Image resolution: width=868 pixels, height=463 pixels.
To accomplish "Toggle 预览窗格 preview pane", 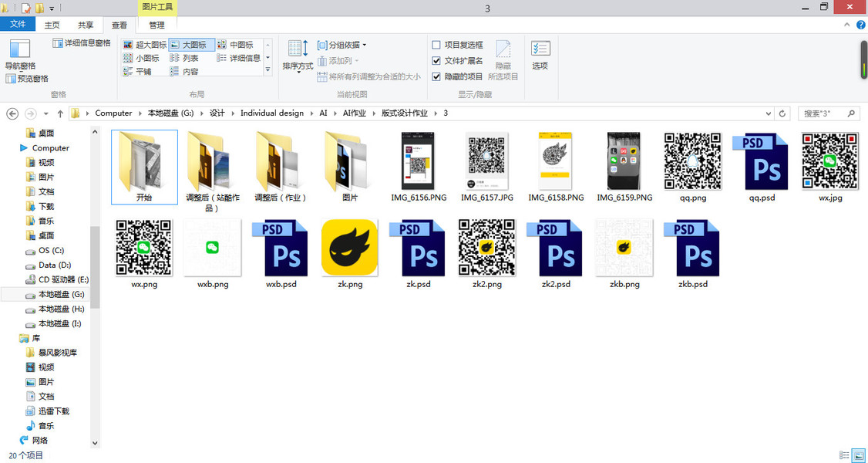I will [27, 79].
